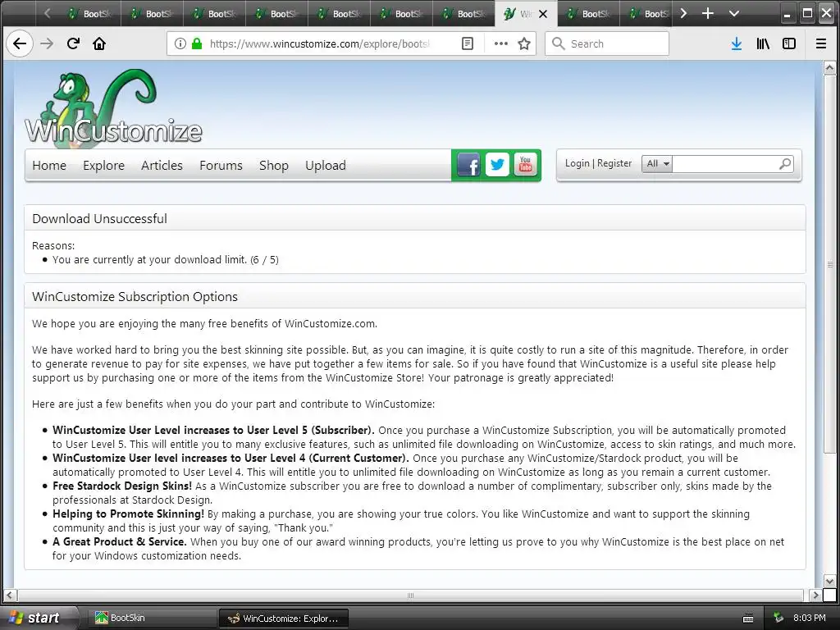Viewport: 840px width, 630px height.
Task: Open the Explore navigation item
Action: (104, 166)
